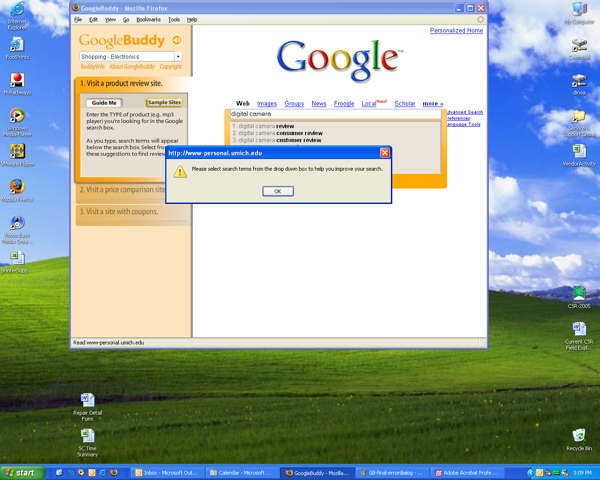
Task: Open the Bookmarks menu in Firefox
Action: [148, 19]
